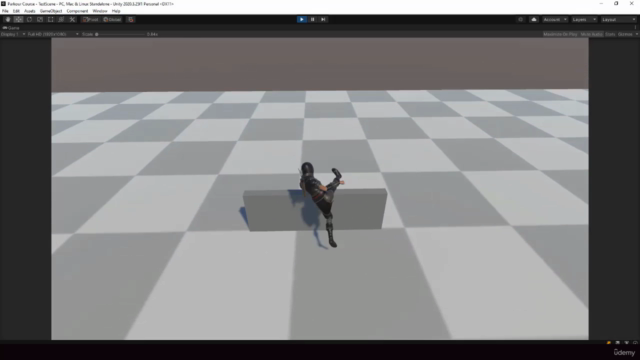The image size is (640, 360).
Task: Open the custom editor tools icon
Action: [72, 20]
